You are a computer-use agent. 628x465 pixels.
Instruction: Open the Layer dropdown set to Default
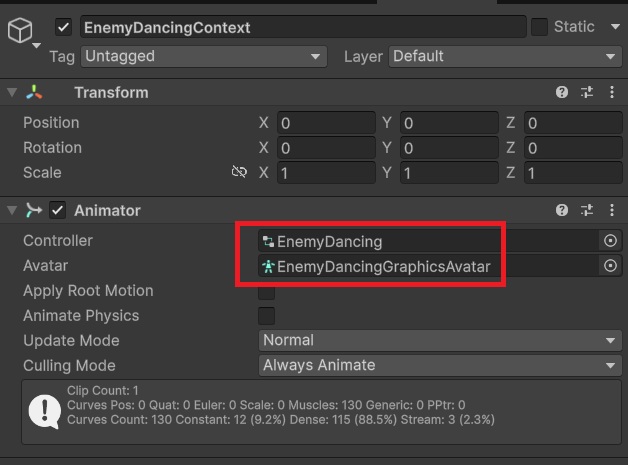[x=505, y=57]
